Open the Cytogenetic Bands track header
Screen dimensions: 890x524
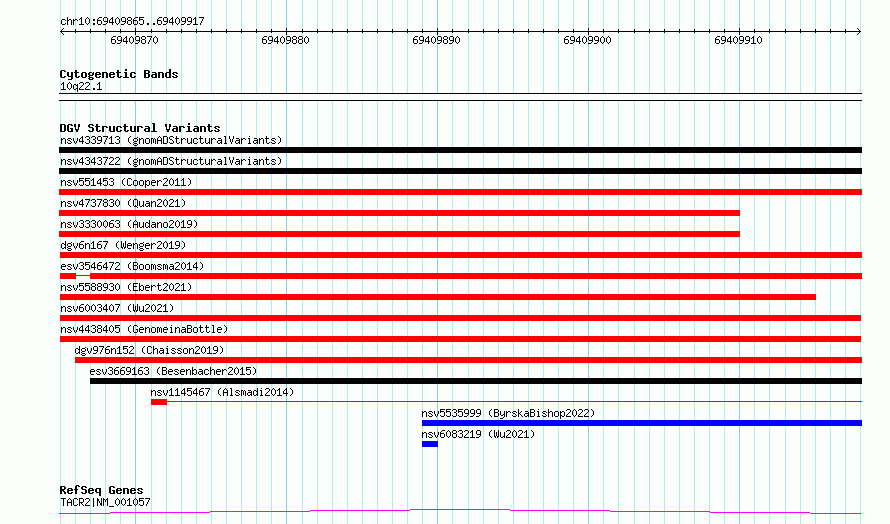tap(119, 74)
